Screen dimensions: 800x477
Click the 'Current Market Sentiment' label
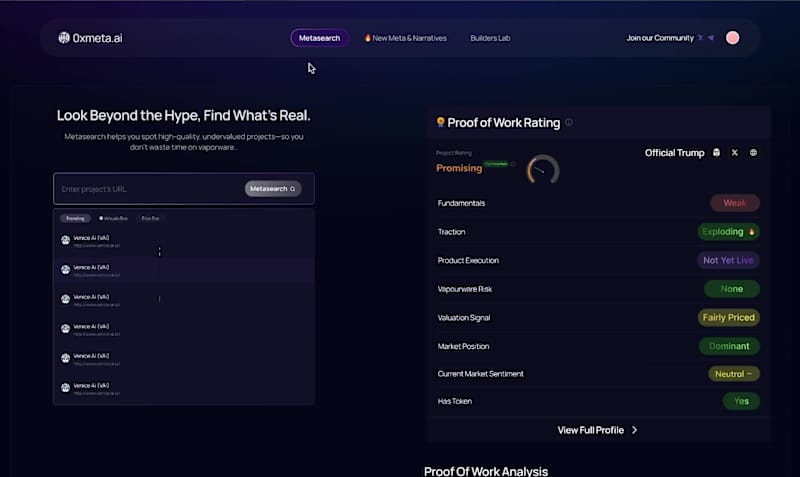(481, 374)
